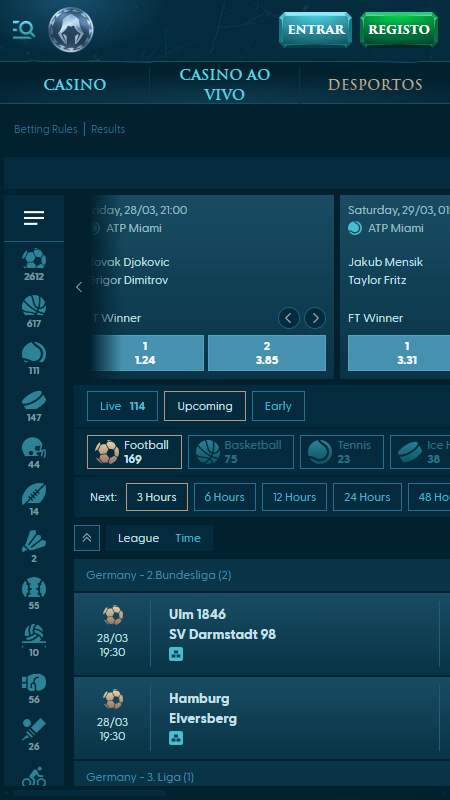Select basketball icon with 617 events
The height and width of the screenshot is (800, 450).
(34, 313)
